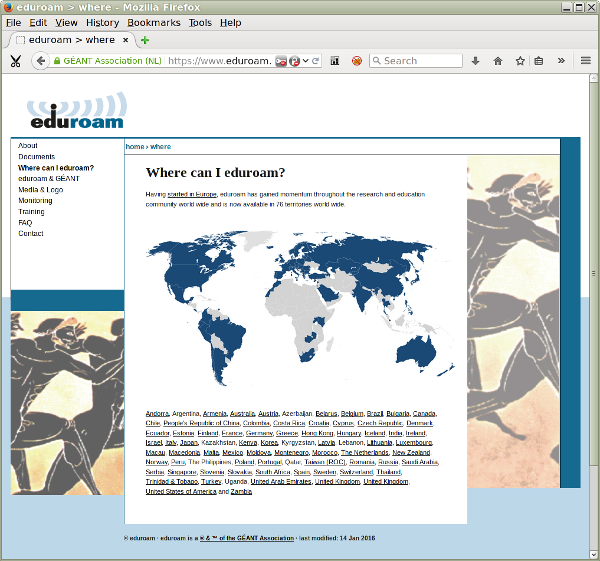
Task: Open the Chile country link
Action: (x=153, y=423)
